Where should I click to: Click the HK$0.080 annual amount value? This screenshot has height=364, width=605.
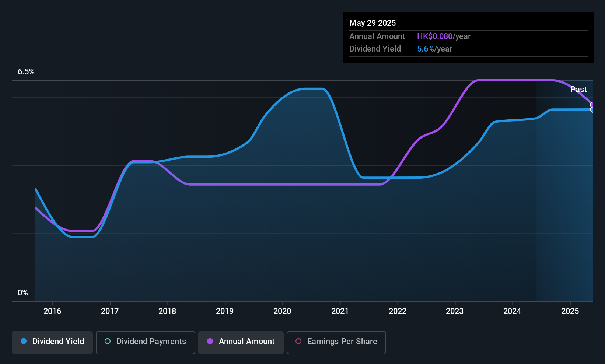[x=435, y=36]
